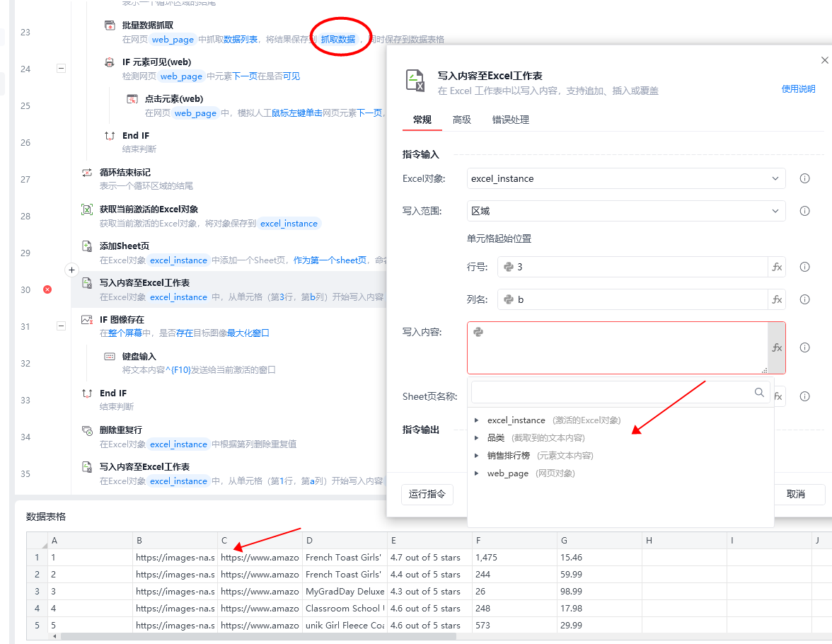Open the 使用说明 link
Viewport: 832px width, 644px height.
pos(798,88)
